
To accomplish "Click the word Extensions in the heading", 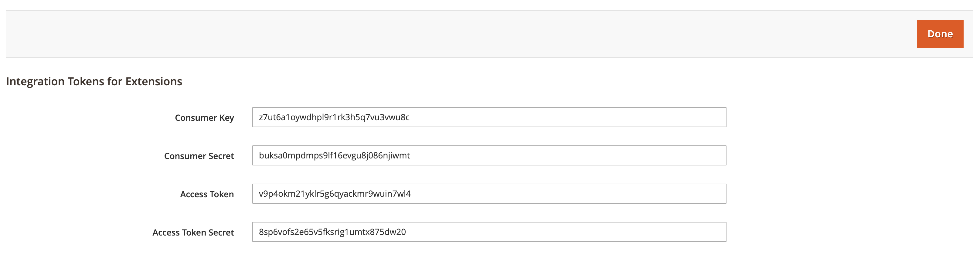I will [x=154, y=81].
